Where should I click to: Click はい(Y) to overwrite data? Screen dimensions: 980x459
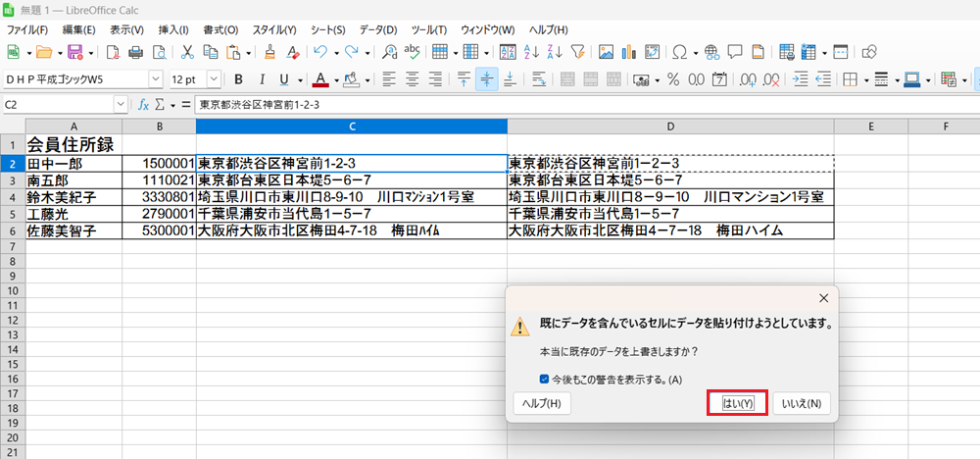[x=737, y=404]
